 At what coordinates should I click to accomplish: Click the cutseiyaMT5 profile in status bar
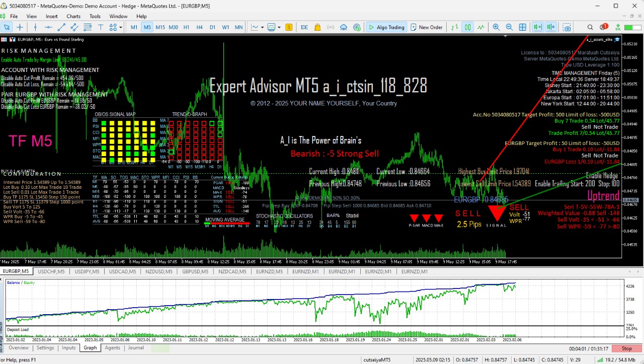tap(377, 360)
